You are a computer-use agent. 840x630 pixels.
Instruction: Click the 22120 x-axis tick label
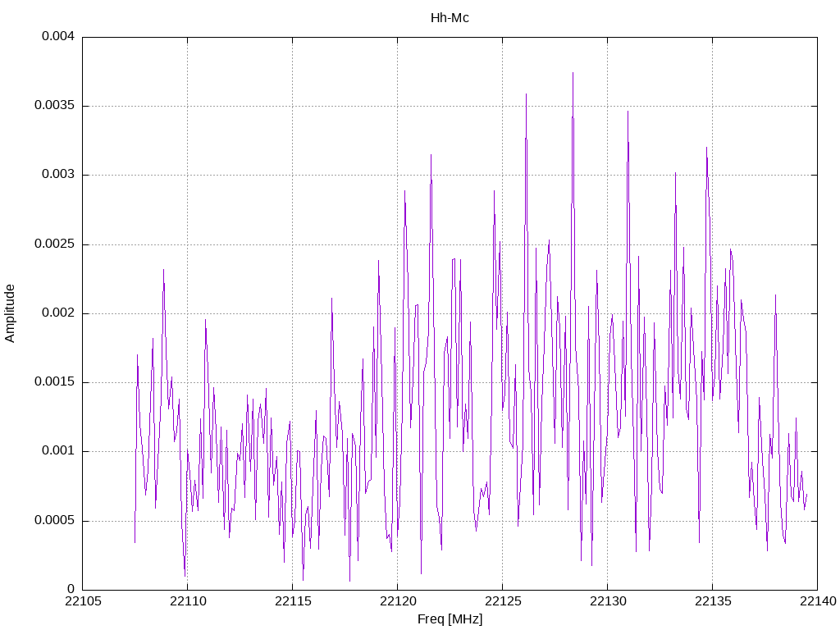pos(398,601)
